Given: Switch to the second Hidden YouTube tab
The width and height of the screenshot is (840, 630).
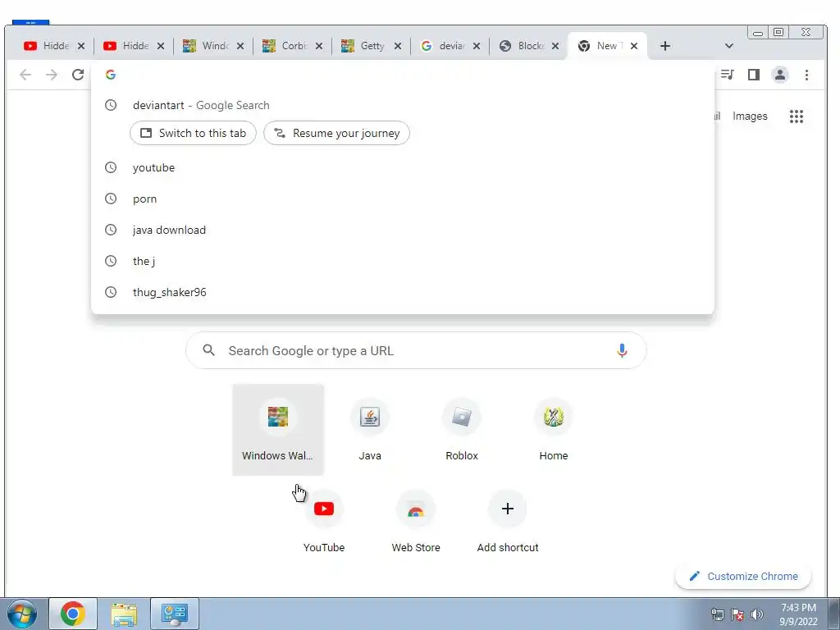Looking at the screenshot, I should (x=133, y=46).
